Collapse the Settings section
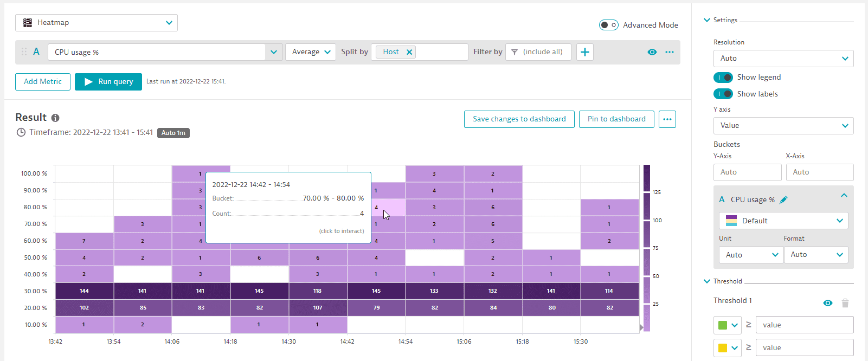 coord(706,20)
